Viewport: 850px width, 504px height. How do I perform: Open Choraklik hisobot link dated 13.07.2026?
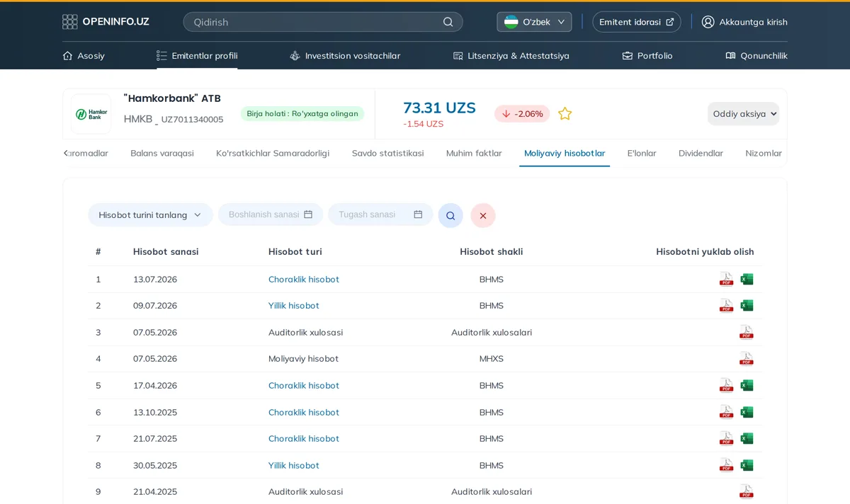pyautogui.click(x=304, y=279)
